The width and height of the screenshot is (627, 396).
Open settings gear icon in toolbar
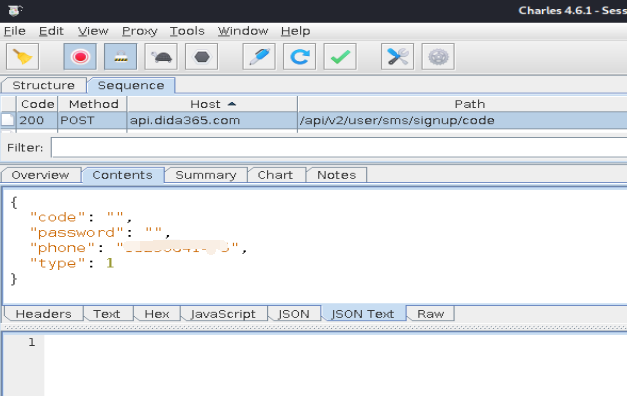point(438,57)
